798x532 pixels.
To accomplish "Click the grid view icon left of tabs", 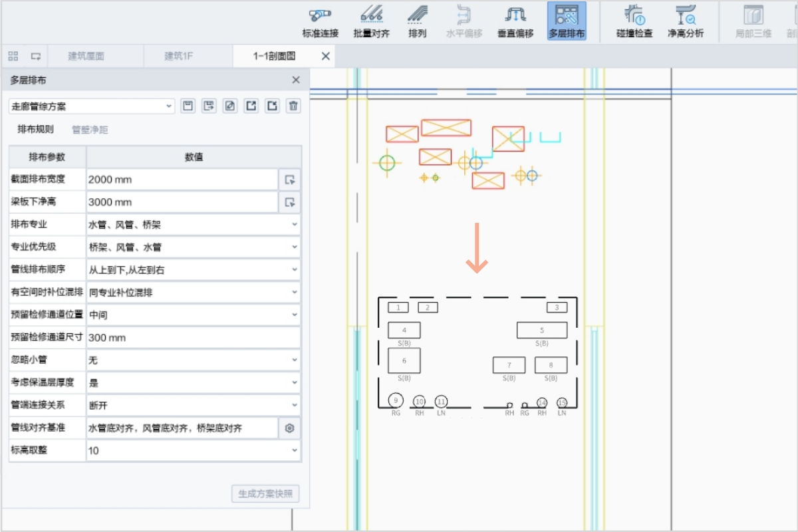I will point(13,57).
